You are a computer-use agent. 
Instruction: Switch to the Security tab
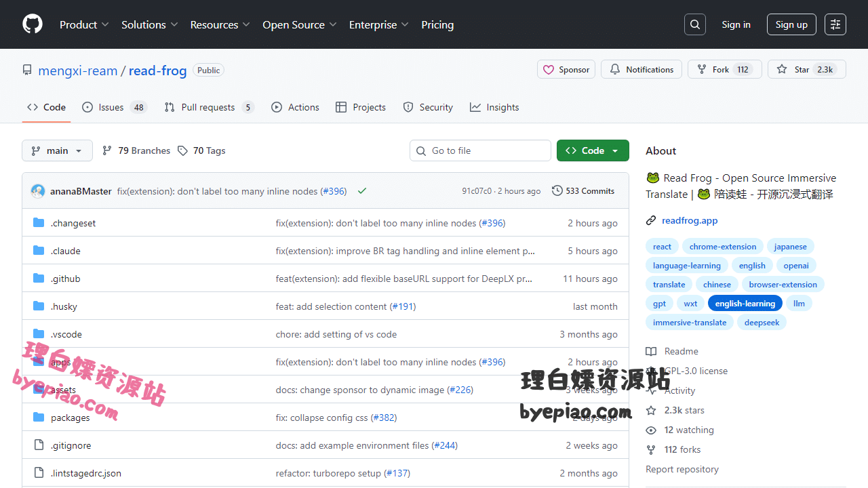[x=428, y=107]
